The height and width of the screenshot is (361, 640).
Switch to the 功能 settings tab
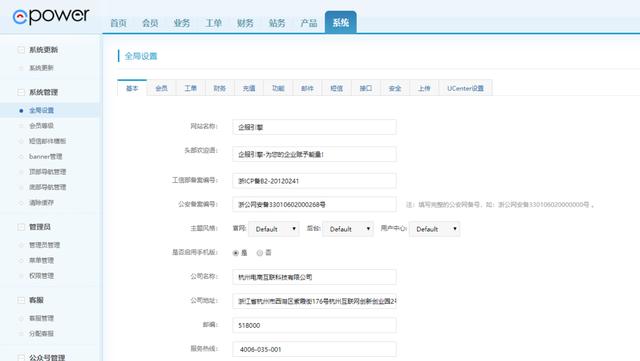click(278, 88)
